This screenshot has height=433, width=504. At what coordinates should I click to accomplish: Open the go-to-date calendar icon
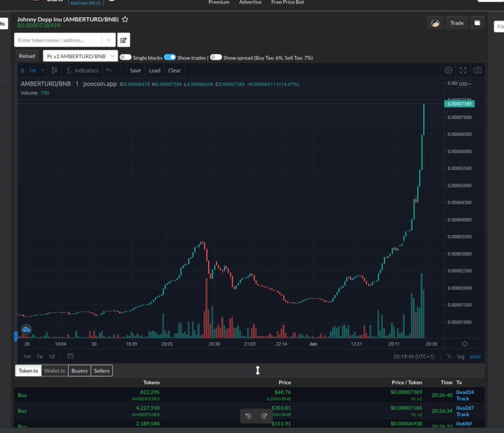(71, 356)
